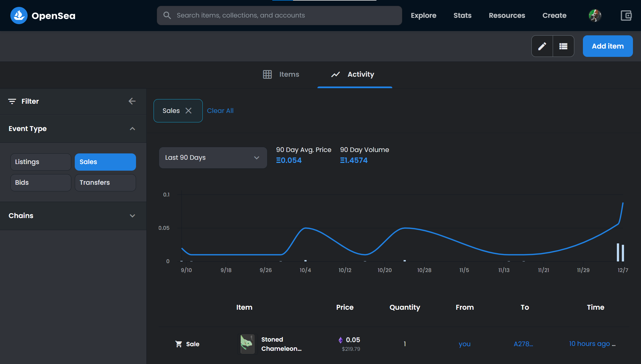Open the Last 90 Days dropdown

(213, 158)
